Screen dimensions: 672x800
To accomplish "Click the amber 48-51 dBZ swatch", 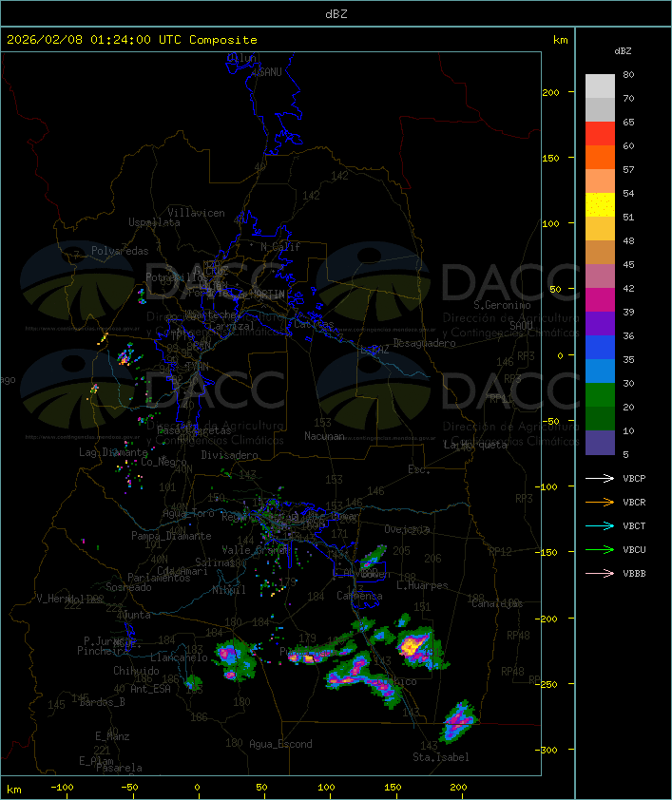I will click(x=600, y=229).
